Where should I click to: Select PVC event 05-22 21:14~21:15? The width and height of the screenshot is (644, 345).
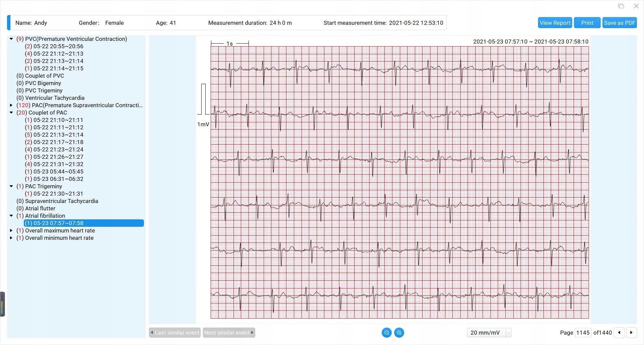(x=54, y=68)
